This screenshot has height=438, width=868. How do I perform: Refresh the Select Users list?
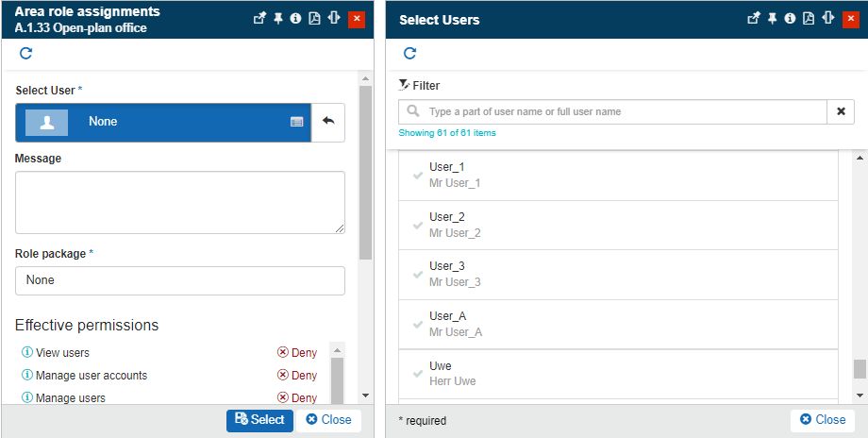409,54
